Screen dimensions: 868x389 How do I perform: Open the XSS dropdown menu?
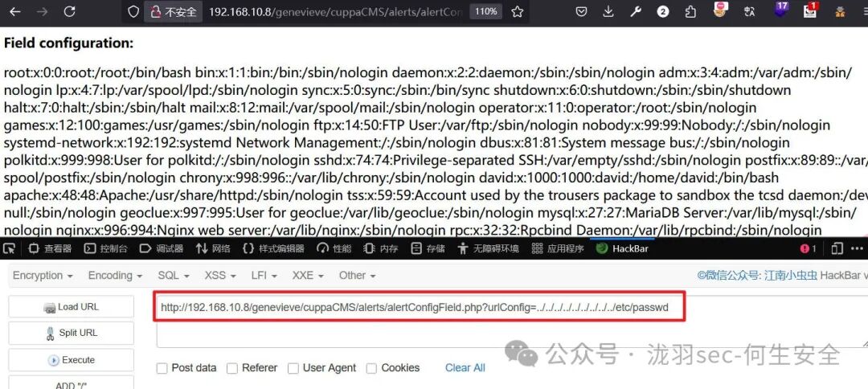coord(219,276)
